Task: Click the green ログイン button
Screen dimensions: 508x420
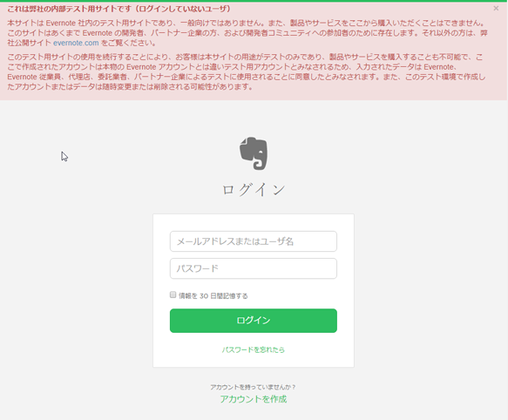Action: 254,321
